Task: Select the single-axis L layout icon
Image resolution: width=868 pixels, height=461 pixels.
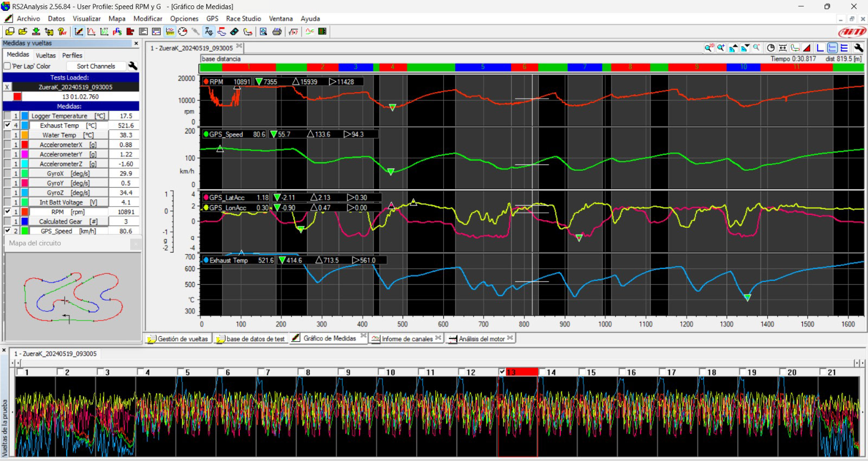Action: [820, 48]
